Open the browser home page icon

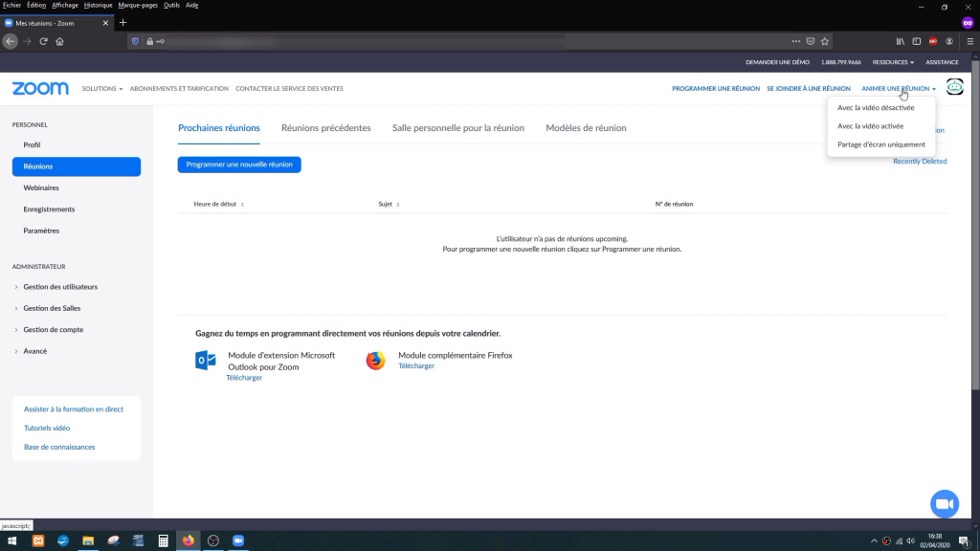click(60, 41)
